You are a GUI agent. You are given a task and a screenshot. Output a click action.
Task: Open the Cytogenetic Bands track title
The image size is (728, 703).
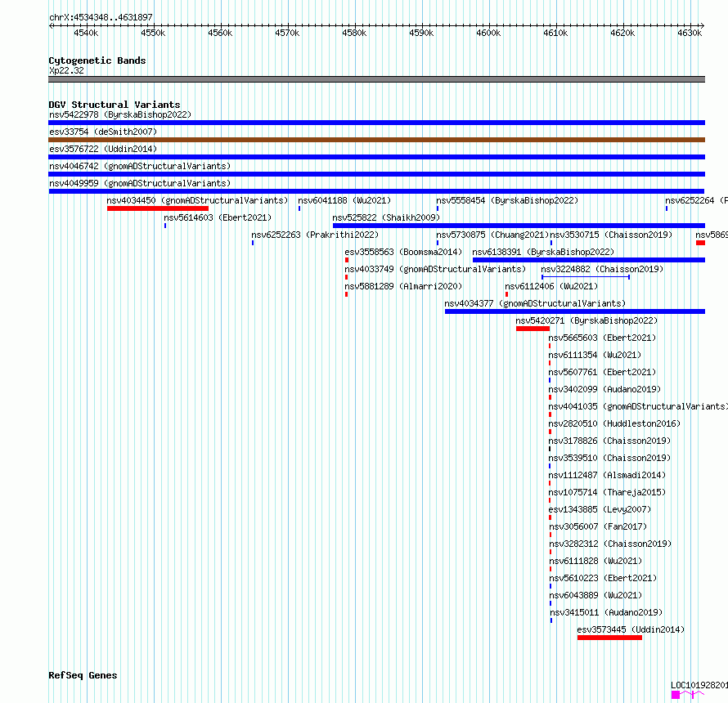(x=97, y=60)
